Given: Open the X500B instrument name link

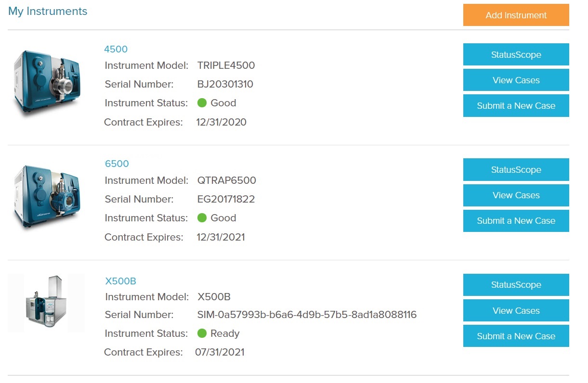Looking at the screenshot, I should tap(121, 281).
